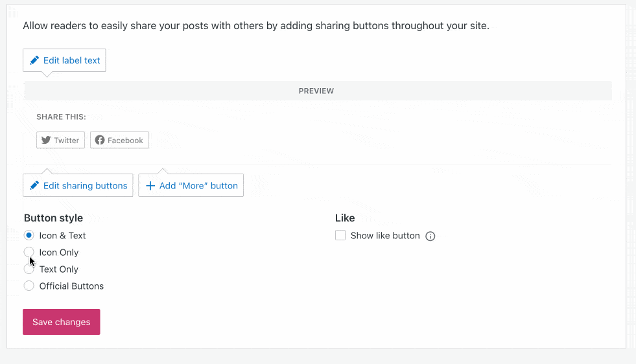Image resolution: width=636 pixels, height=364 pixels.
Task: Click the pencil icon beside Edit label text
Action: 34,60
